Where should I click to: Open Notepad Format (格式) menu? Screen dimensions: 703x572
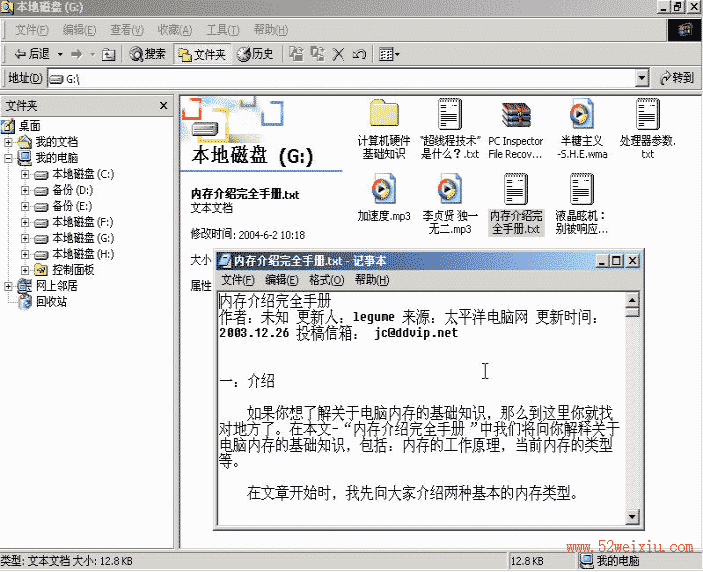(326, 280)
